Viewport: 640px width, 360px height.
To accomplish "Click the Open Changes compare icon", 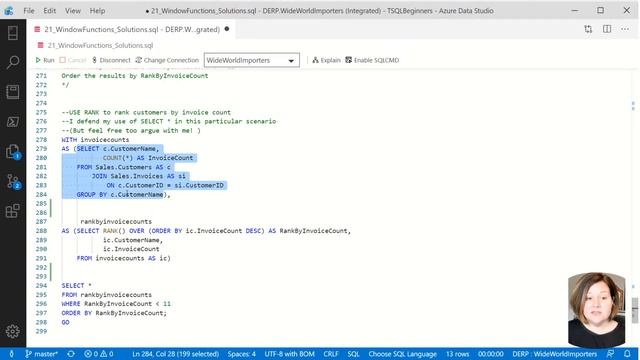I will point(588,29).
